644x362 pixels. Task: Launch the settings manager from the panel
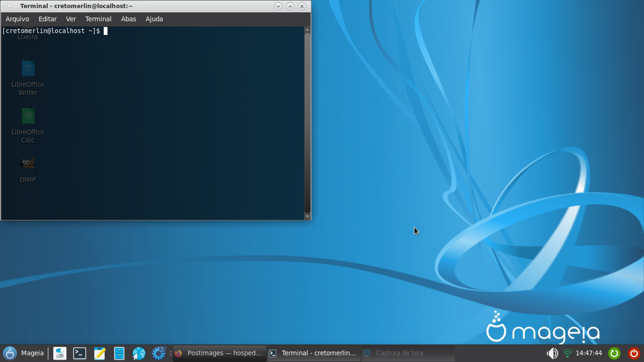pyautogui.click(x=60, y=353)
